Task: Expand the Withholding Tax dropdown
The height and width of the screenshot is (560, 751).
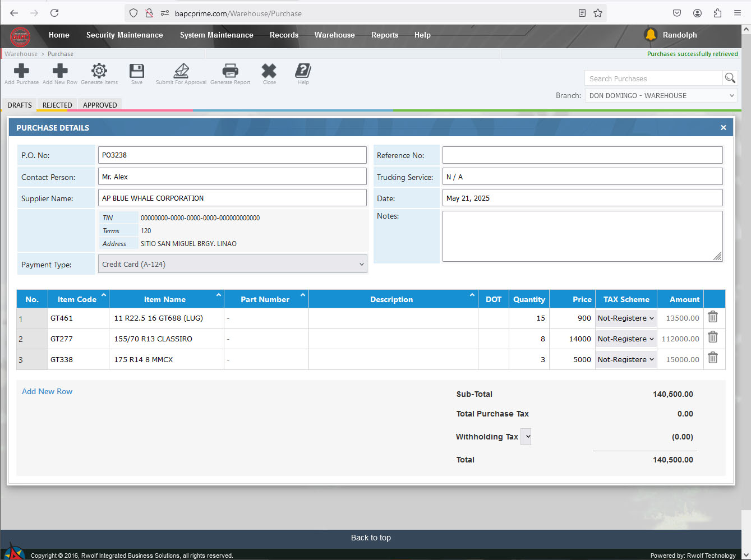Action: (526, 437)
